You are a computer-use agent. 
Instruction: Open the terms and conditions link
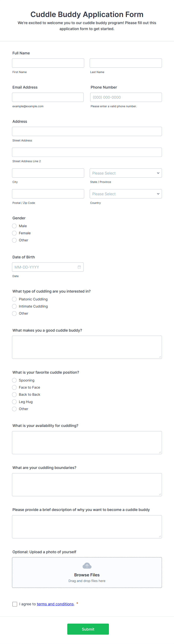(x=55, y=604)
